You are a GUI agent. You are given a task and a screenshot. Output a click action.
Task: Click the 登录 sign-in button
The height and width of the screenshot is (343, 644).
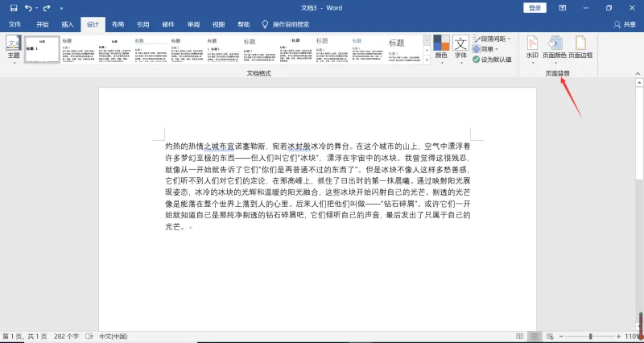[x=535, y=8]
